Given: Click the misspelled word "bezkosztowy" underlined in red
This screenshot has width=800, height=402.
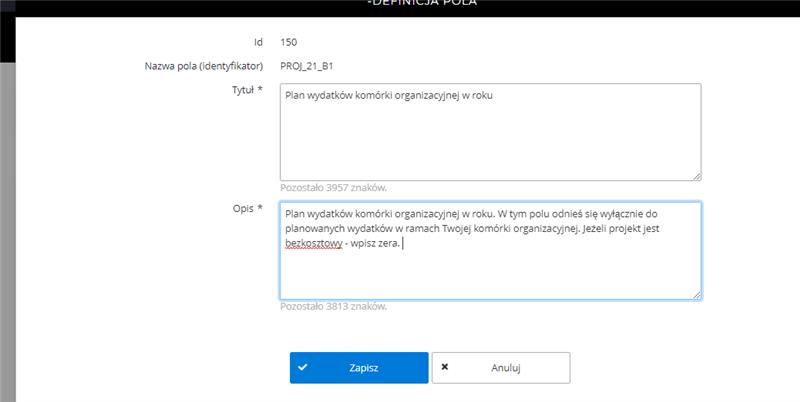Looking at the screenshot, I should click(313, 244).
